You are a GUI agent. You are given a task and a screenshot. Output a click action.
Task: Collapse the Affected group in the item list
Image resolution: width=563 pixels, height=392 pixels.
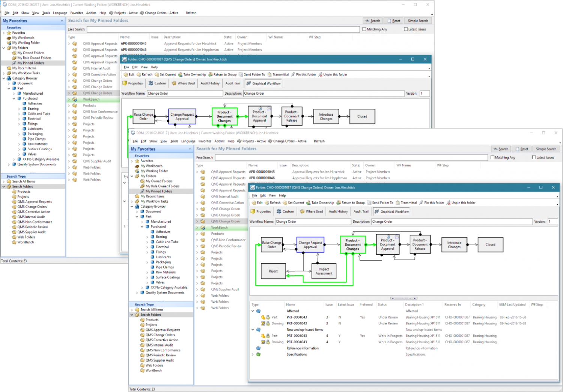pos(253,311)
